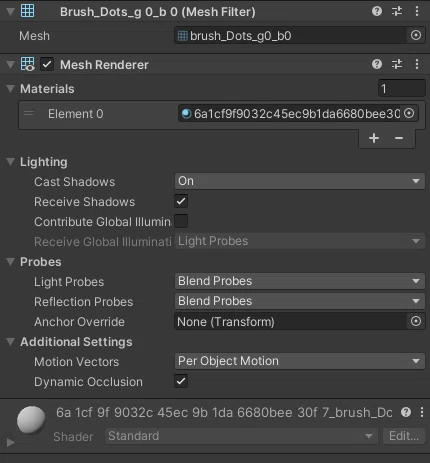
Task: Open Mesh Filter three-dot context menu
Action: tap(417, 11)
